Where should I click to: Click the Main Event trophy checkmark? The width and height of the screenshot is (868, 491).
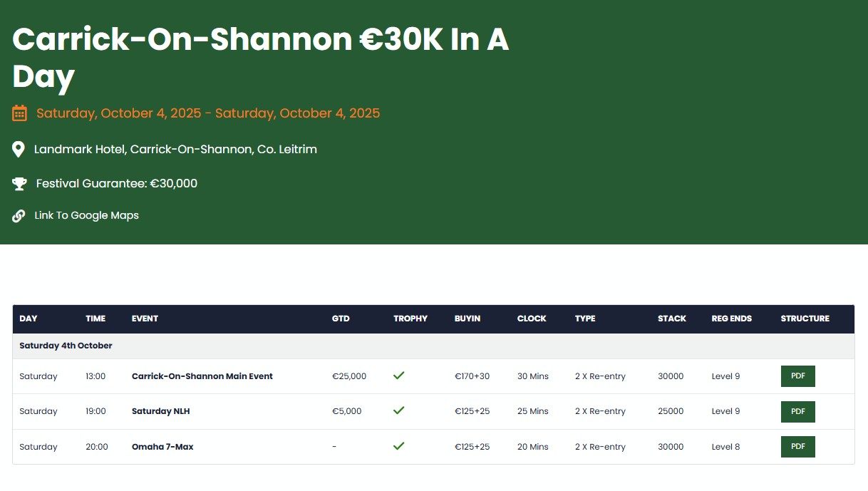pos(399,376)
